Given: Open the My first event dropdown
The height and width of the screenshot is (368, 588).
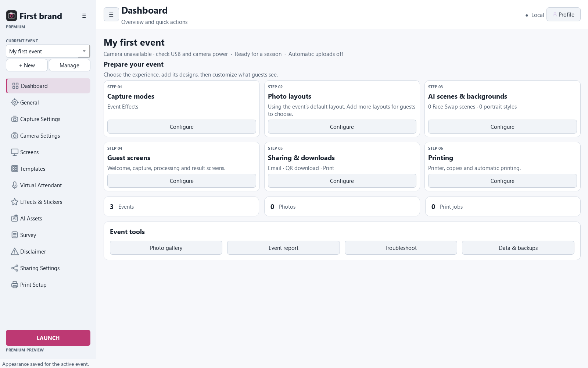Looking at the screenshot, I should tap(48, 51).
